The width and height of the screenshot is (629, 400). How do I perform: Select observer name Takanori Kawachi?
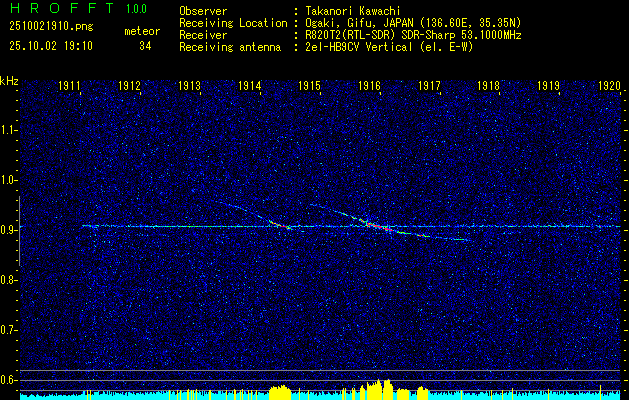point(353,11)
